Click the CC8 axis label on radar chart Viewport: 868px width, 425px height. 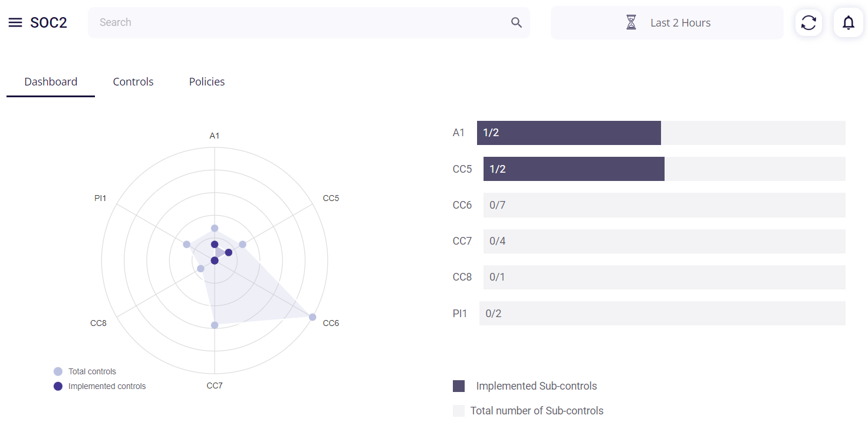point(98,323)
